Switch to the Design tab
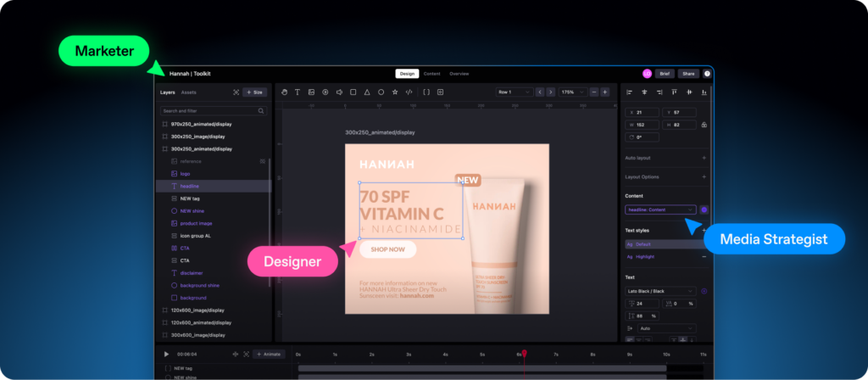868x380 pixels. pos(407,74)
